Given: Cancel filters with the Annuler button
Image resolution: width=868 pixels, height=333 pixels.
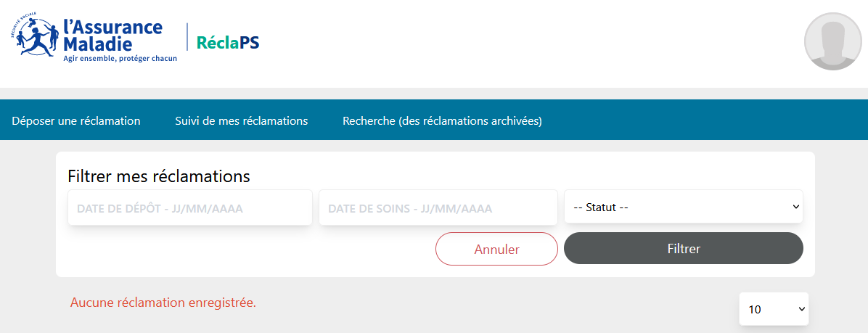Looking at the screenshot, I should (496, 249).
